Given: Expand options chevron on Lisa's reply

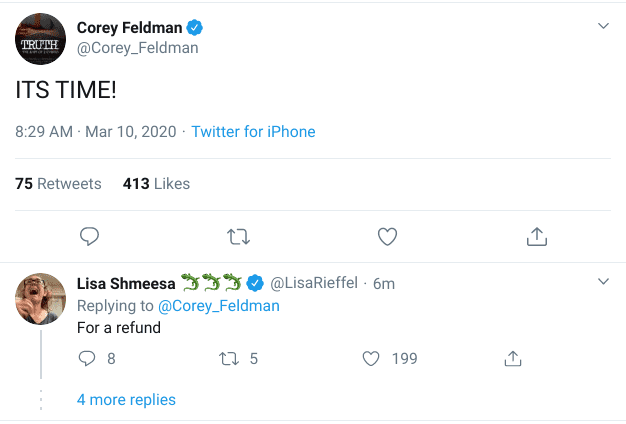Looking at the screenshot, I should point(603,282).
